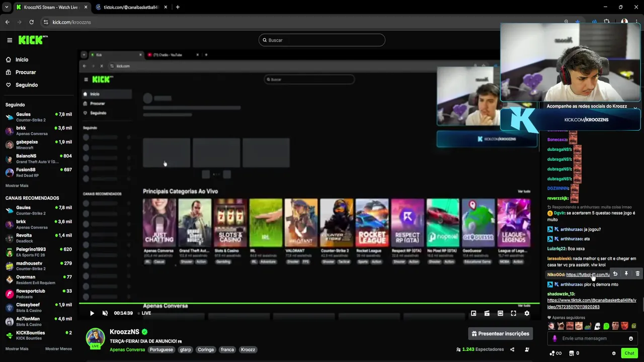Share the stream via share icon
Viewport: 644px width, 362px height.
[512, 349]
